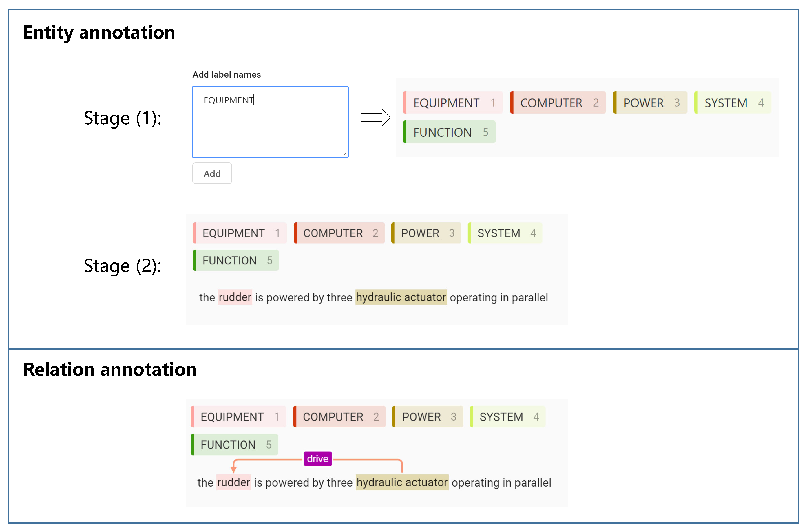This screenshot has height=532, width=809.
Task: Select the EQUIPMENT label in Stage 2
Action: point(240,233)
